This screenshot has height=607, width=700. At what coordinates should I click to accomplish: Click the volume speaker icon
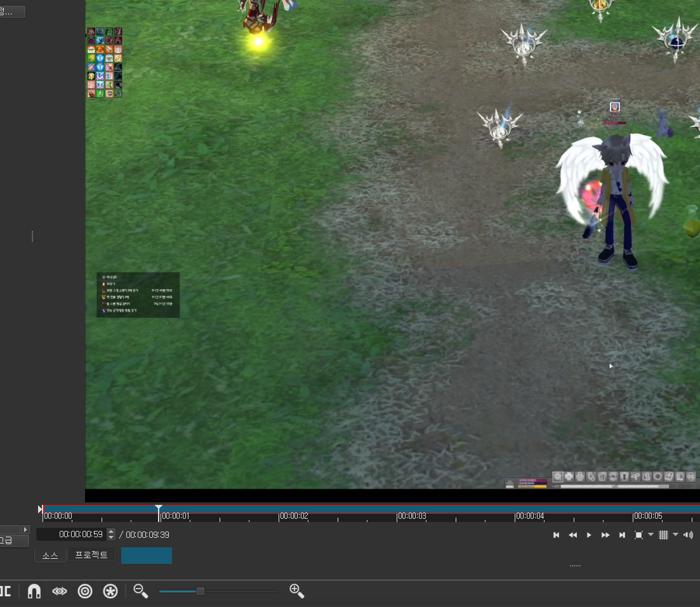click(689, 535)
